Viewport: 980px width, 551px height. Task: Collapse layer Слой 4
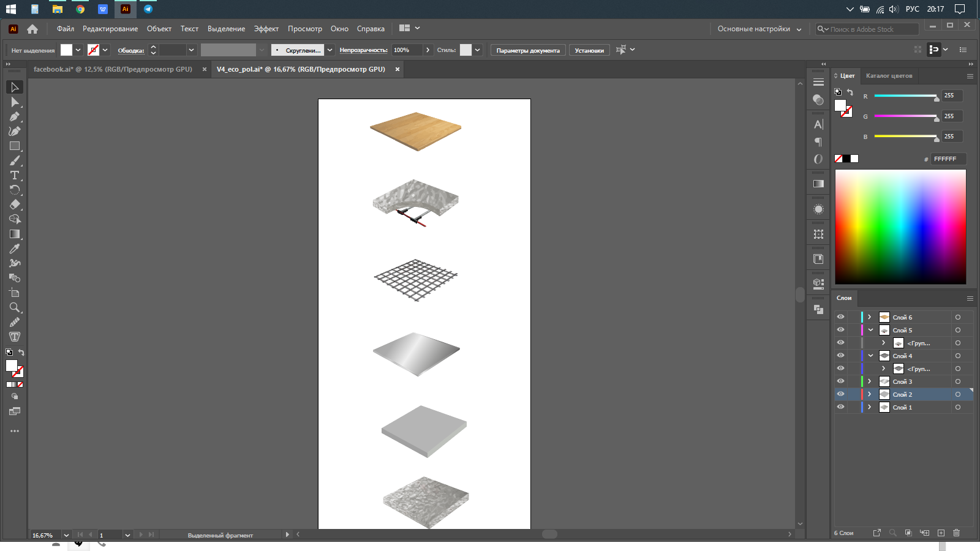870,356
